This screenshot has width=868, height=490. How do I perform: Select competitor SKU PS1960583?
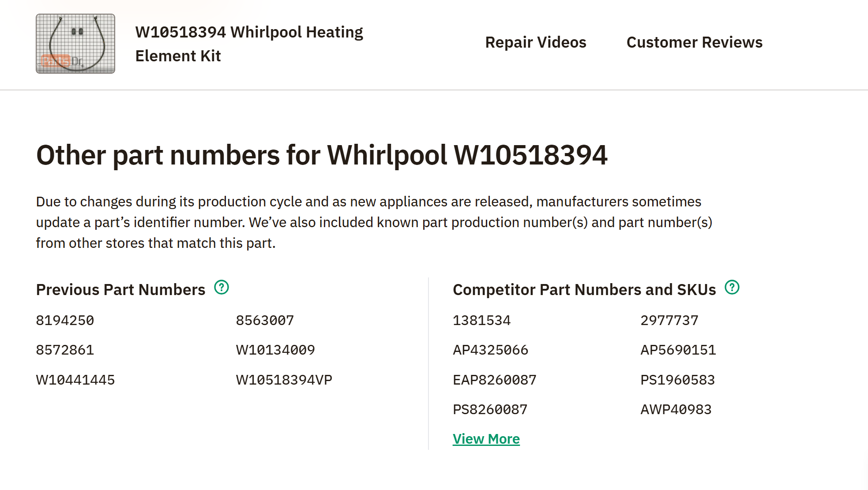click(x=678, y=380)
